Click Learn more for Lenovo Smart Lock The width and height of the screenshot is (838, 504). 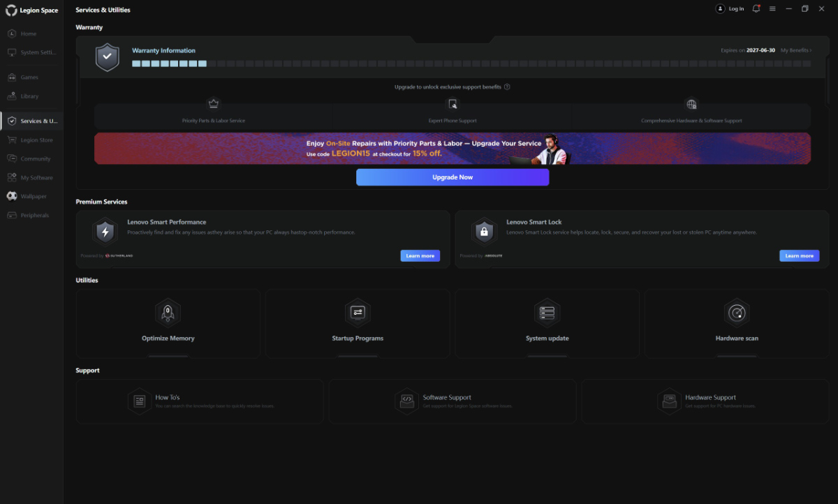[x=800, y=255]
